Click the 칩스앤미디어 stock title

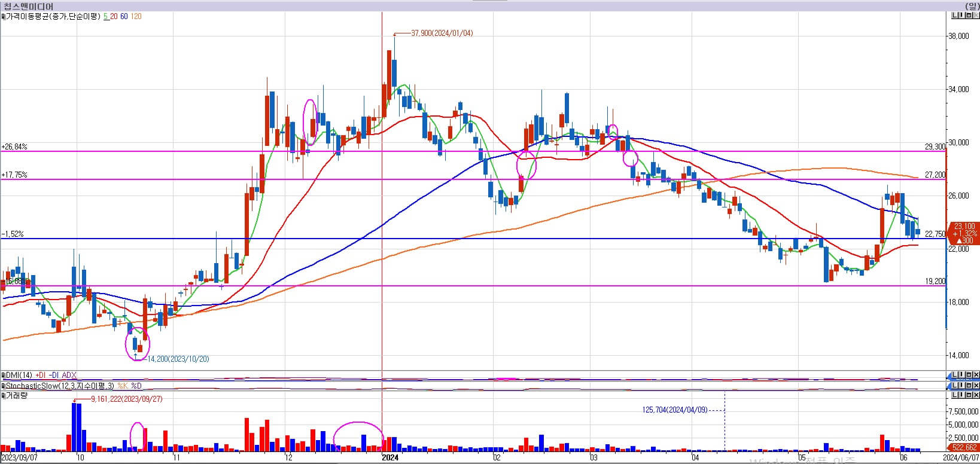28,6
